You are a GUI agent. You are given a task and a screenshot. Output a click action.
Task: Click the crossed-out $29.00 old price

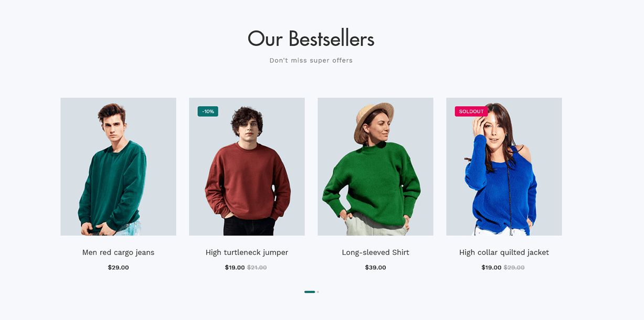pyautogui.click(x=514, y=268)
